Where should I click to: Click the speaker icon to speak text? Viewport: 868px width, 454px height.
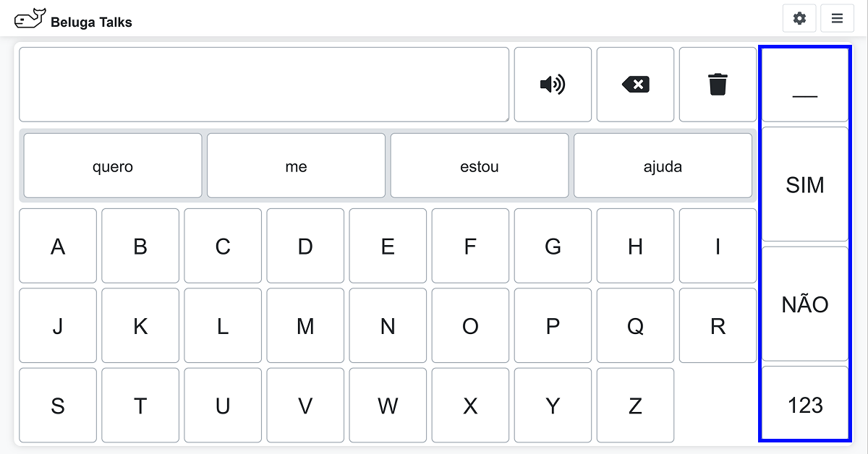(x=553, y=85)
